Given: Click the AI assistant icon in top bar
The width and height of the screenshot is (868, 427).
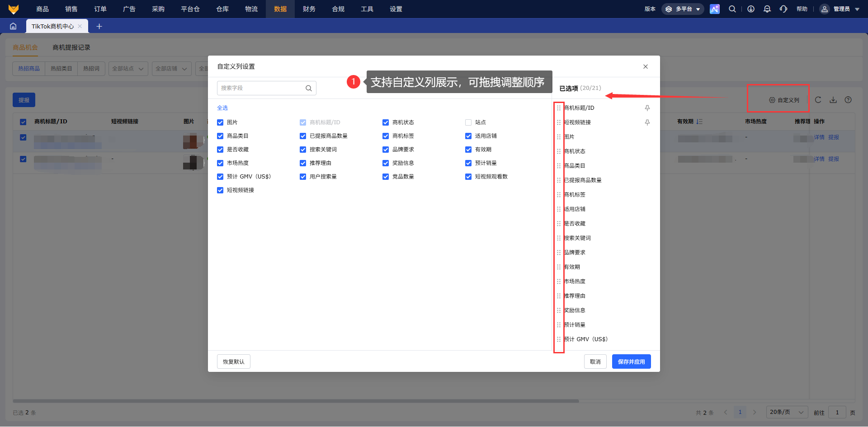Looking at the screenshot, I should click(715, 9).
